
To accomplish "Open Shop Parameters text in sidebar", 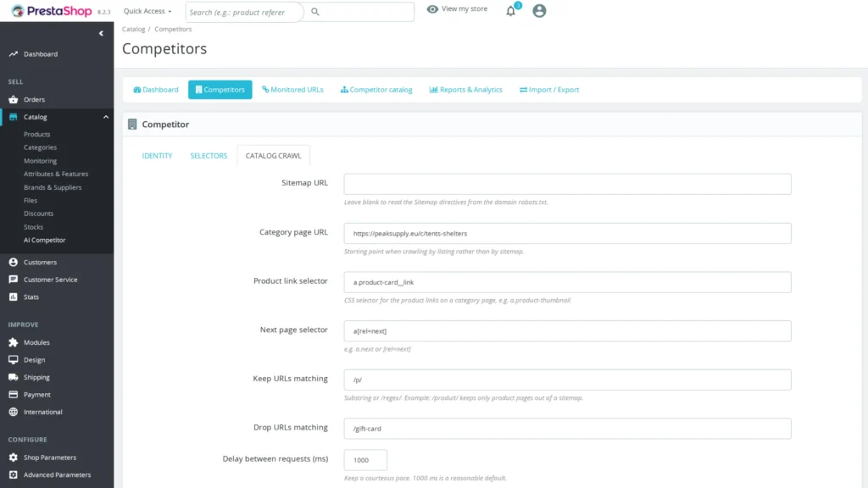I will [x=50, y=457].
